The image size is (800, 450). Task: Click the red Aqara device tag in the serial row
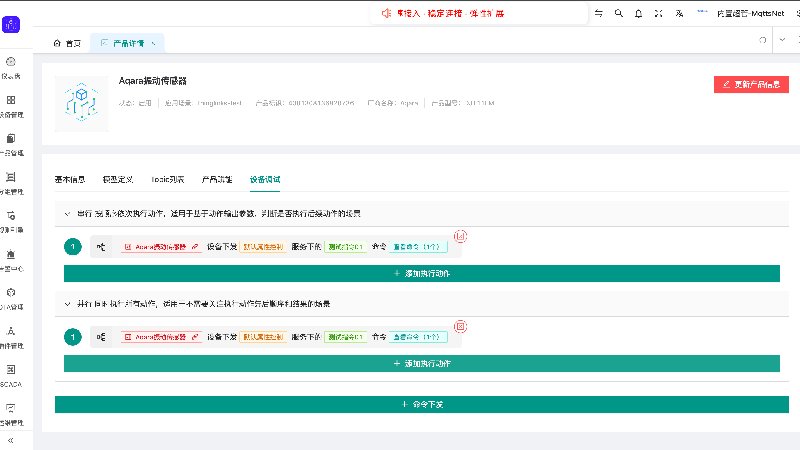(x=161, y=247)
